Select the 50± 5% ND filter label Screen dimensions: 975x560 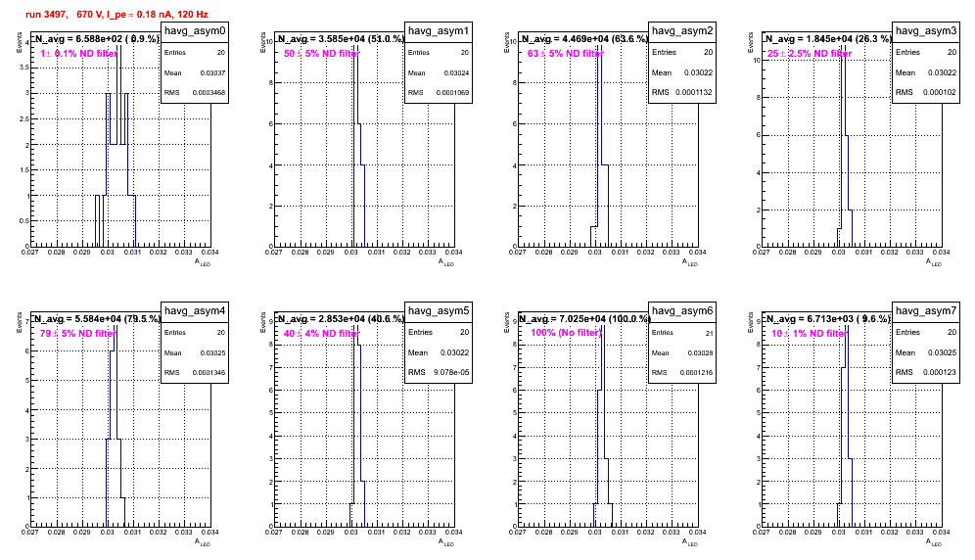(321, 54)
